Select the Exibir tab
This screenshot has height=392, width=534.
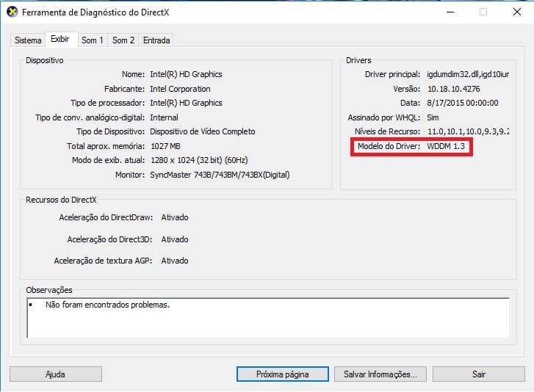coord(60,39)
